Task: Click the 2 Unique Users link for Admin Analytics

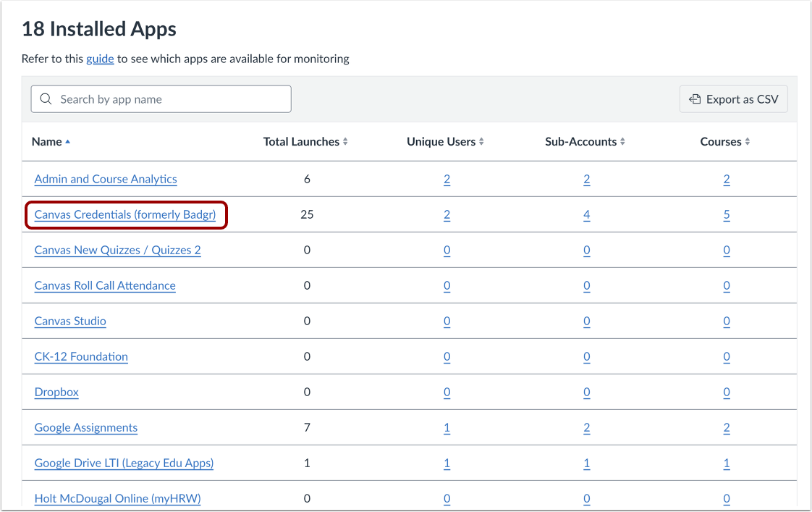Action: pos(447,179)
